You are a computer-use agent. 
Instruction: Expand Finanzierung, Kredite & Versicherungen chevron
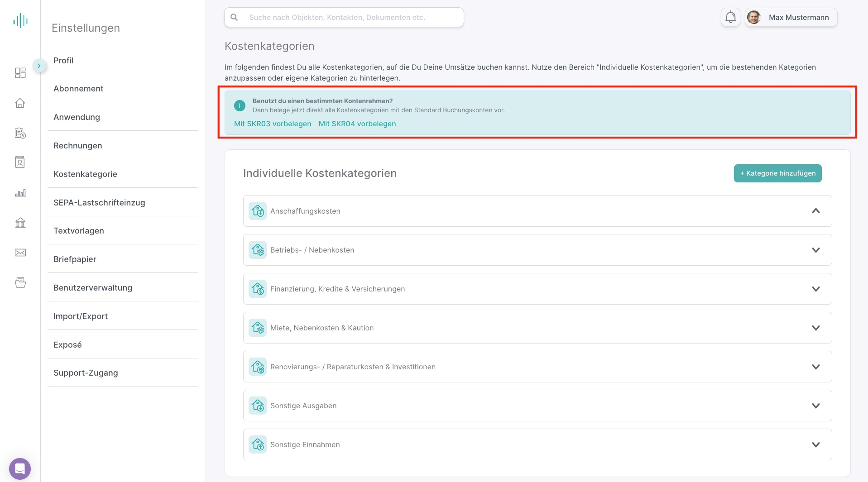pos(816,289)
